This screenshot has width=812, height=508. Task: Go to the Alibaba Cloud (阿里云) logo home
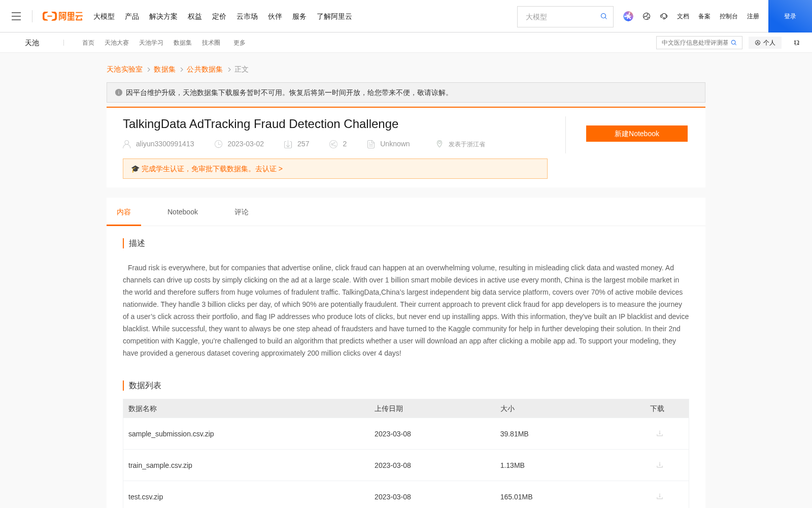click(62, 16)
